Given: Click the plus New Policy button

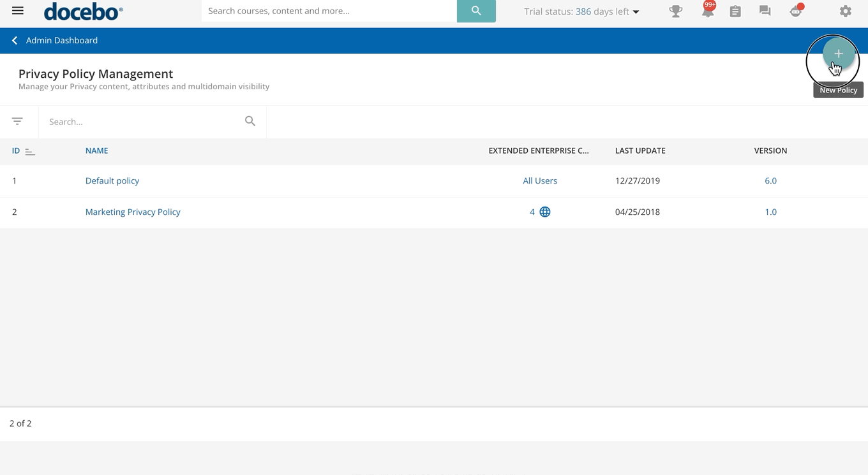Looking at the screenshot, I should point(838,54).
